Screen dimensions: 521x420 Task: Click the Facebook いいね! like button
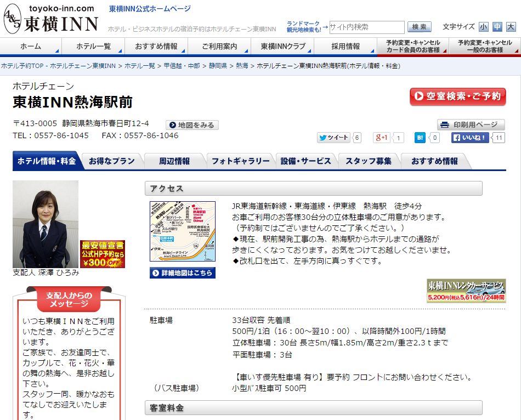(470, 138)
